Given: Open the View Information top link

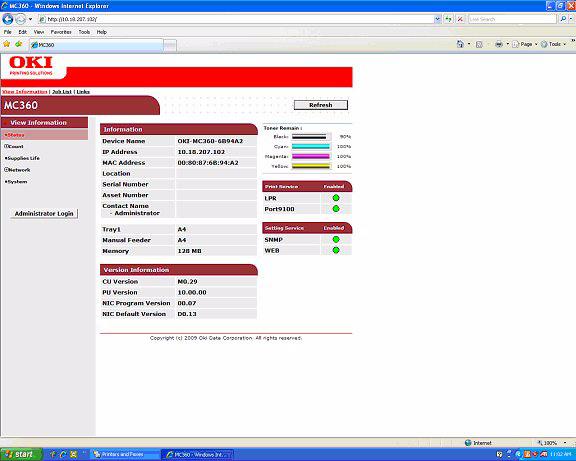Looking at the screenshot, I should tap(25, 91).
